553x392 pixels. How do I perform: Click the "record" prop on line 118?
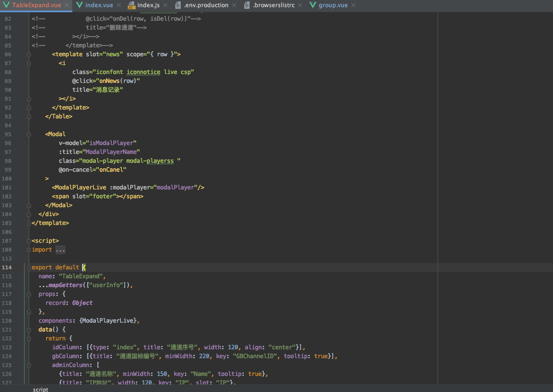coord(55,303)
